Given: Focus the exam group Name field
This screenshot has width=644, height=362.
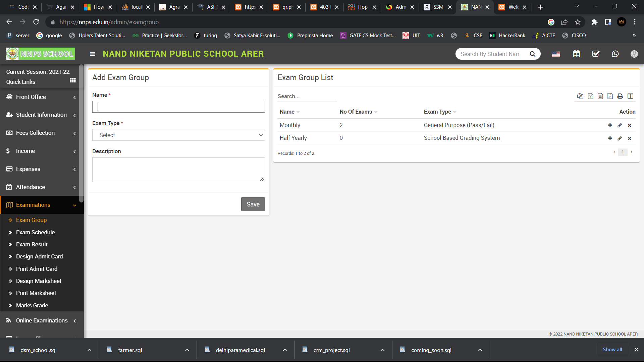Looking at the screenshot, I should coord(178,107).
